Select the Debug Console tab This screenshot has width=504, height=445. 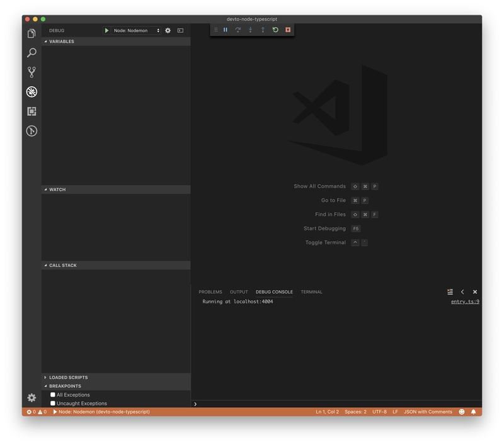(274, 292)
